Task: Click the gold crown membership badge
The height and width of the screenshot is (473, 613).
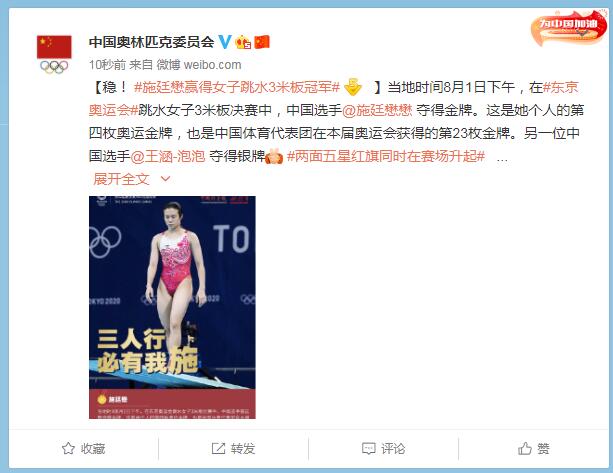Action: click(243, 42)
